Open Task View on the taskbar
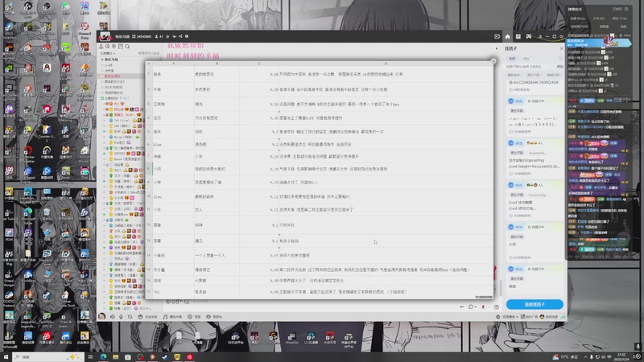 90,357
